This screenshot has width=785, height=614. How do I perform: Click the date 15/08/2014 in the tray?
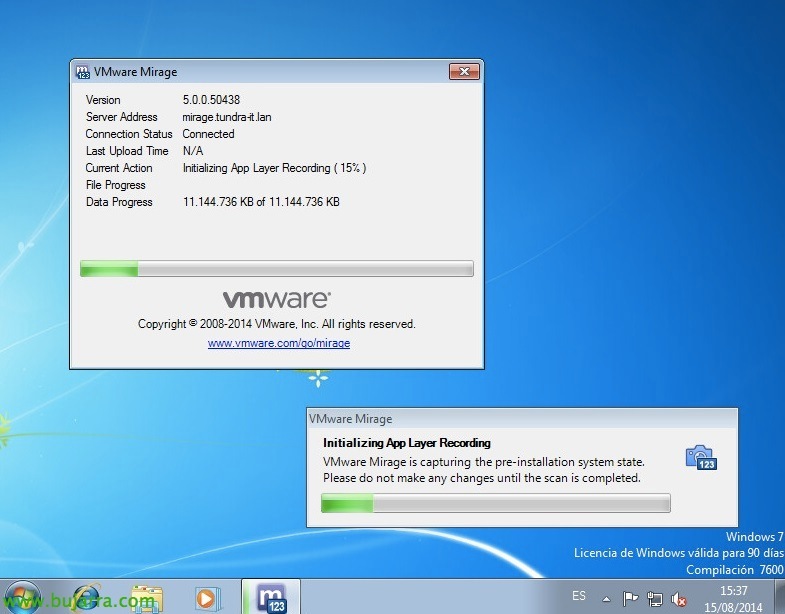pos(733,607)
